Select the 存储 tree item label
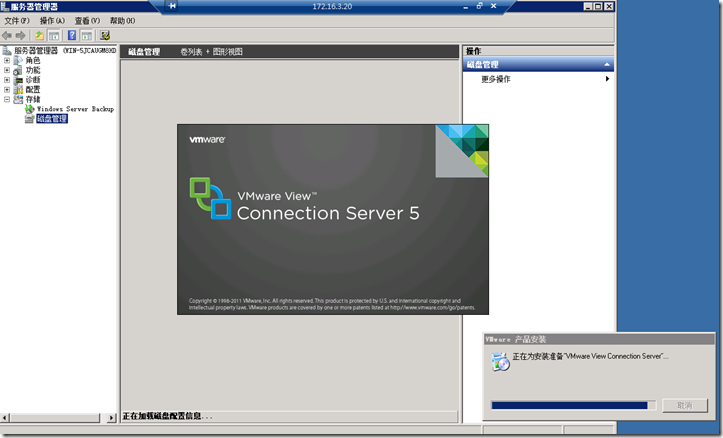 [33, 99]
